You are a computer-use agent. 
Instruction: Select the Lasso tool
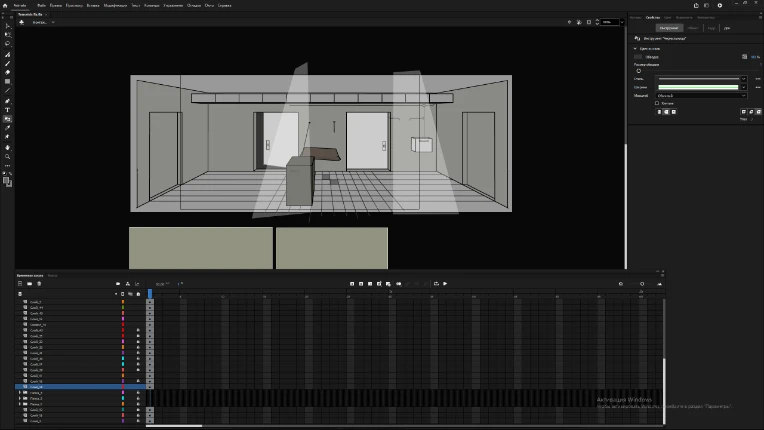7,44
